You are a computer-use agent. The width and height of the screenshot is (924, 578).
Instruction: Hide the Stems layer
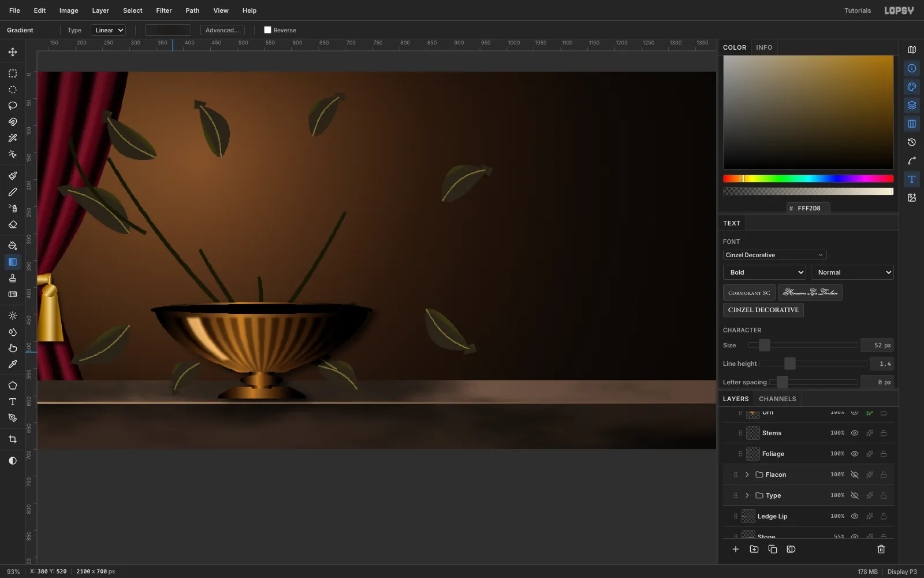(855, 433)
